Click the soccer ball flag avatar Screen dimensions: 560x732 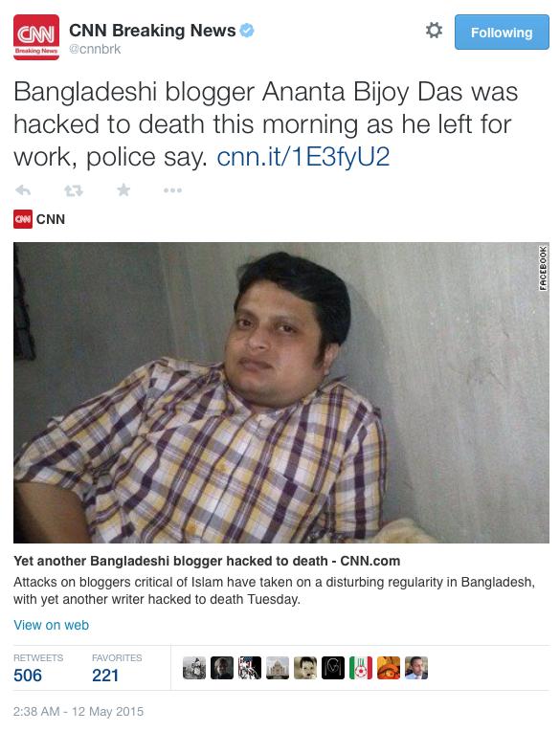(361, 668)
